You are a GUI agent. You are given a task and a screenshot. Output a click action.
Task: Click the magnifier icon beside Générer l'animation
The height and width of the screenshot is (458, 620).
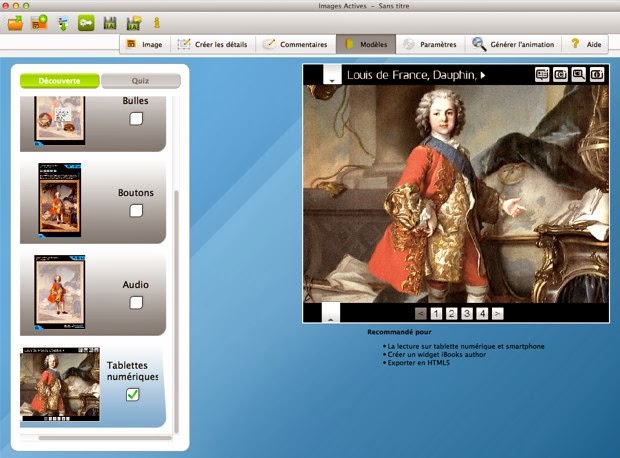coord(478,44)
